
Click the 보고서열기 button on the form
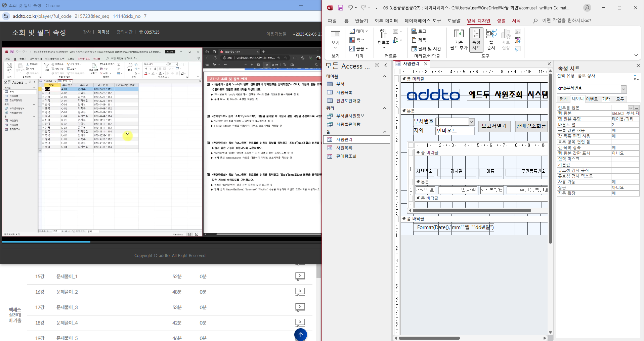pos(494,126)
